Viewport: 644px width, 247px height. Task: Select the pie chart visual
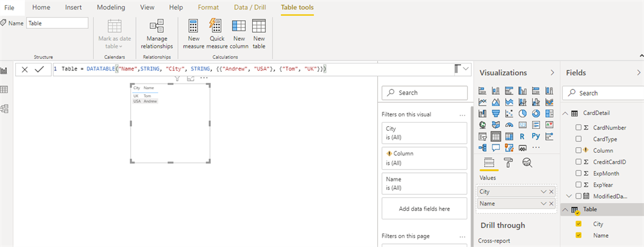[x=523, y=113]
